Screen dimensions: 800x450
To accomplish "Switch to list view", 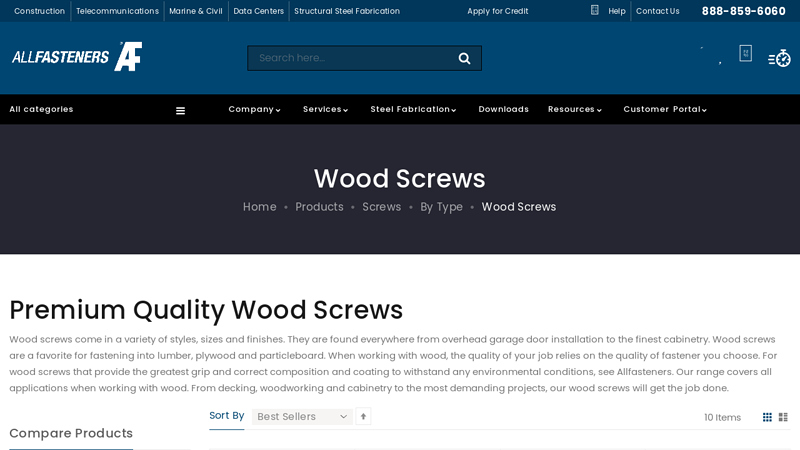I will tap(783, 417).
